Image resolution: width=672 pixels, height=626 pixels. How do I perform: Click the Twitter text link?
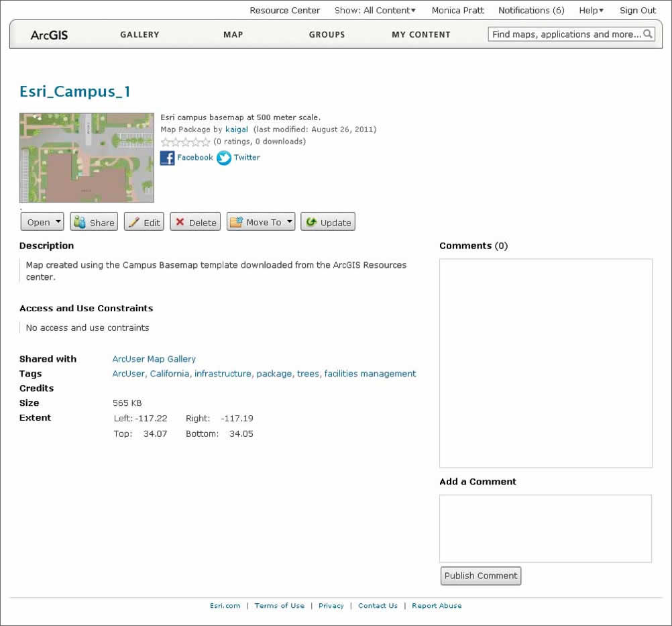pyautogui.click(x=247, y=158)
